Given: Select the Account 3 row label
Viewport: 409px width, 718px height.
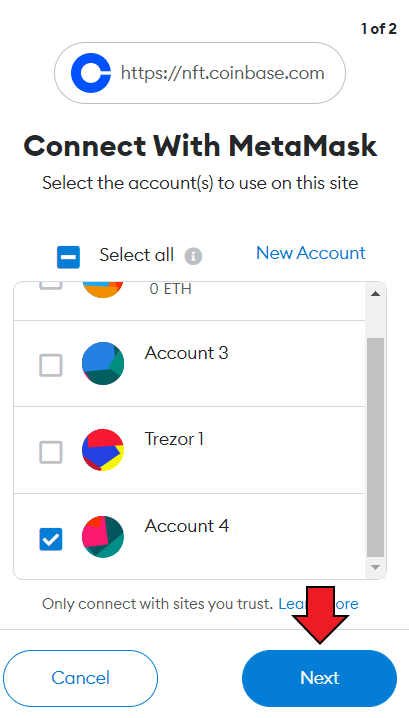Looking at the screenshot, I should click(x=186, y=353).
